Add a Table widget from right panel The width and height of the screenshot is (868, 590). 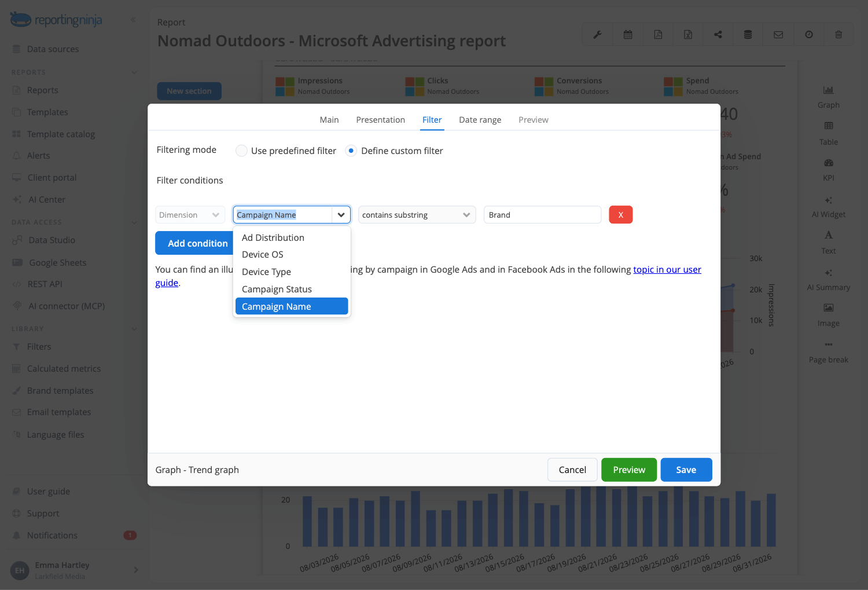pos(829,134)
